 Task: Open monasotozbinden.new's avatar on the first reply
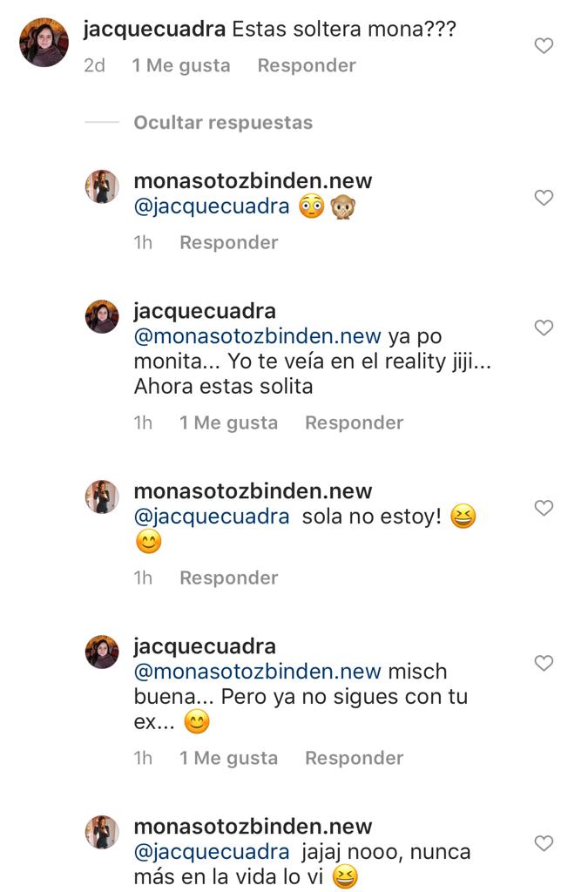[103, 188]
